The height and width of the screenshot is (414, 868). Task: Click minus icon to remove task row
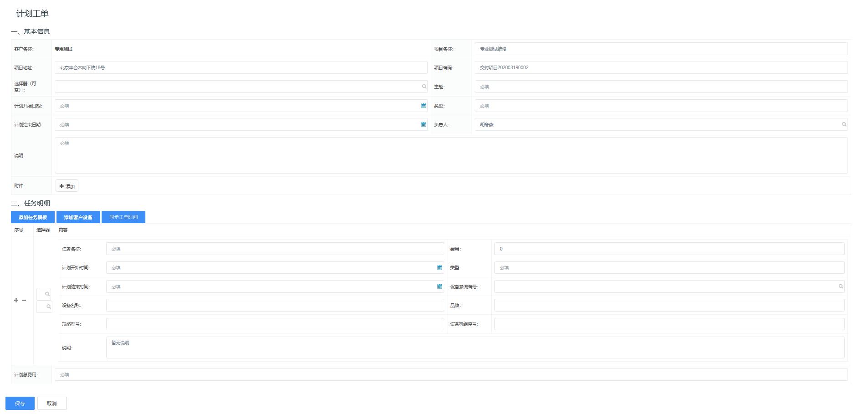point(24,301)
